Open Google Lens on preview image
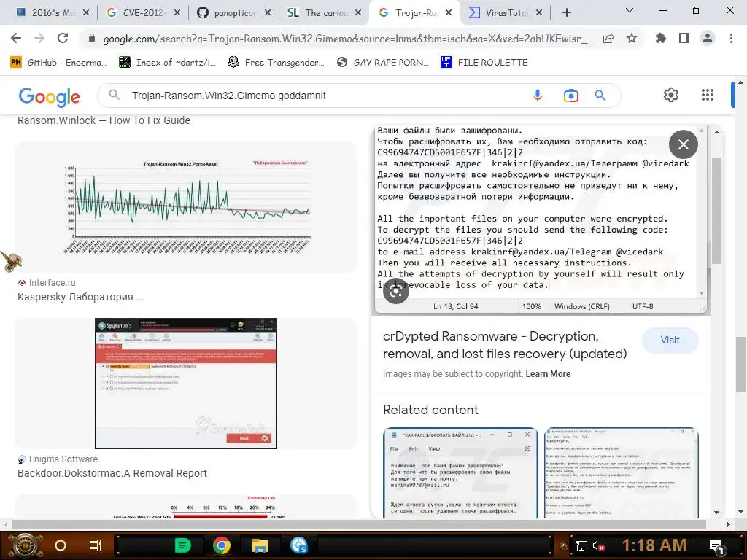The width and height of the screenshot is (747, 560). (396, 290)
